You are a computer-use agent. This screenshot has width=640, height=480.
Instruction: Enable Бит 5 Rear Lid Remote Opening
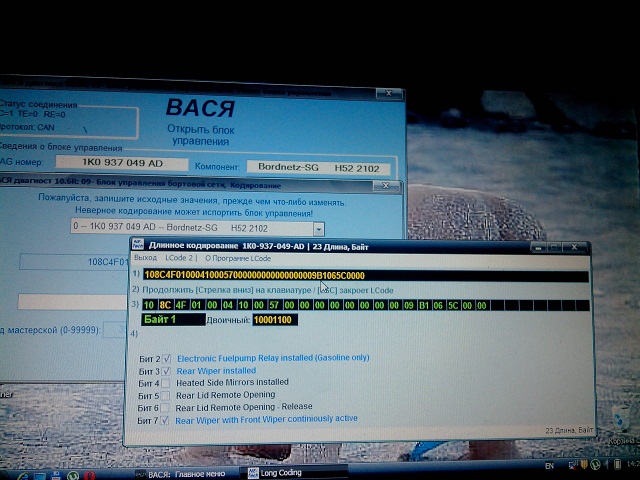165,396
